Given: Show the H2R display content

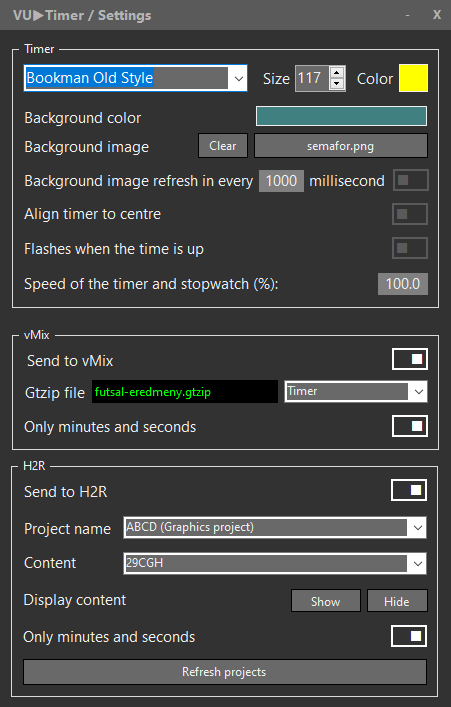Looking at the screenshot, I should pos(326,601).
